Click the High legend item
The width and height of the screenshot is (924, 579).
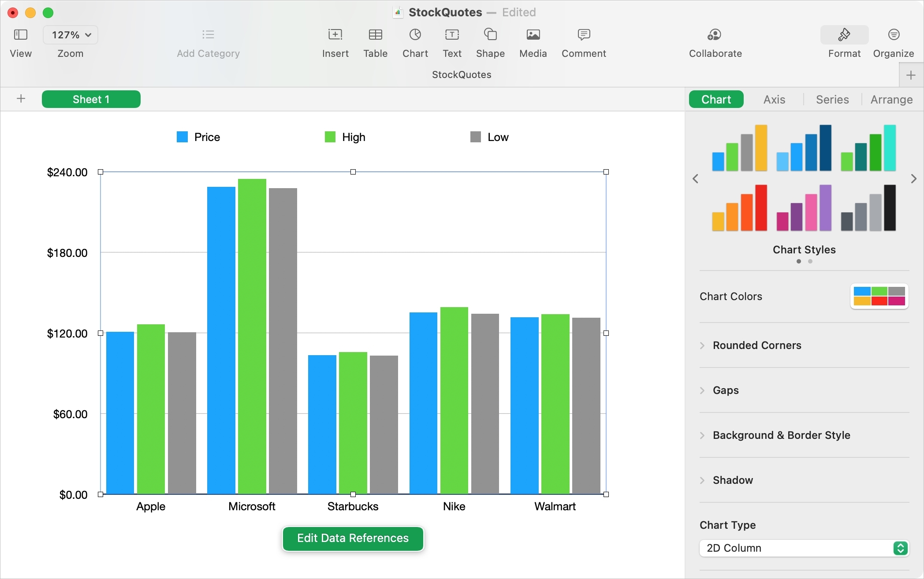pyautogui.click(x=345, y=137)
